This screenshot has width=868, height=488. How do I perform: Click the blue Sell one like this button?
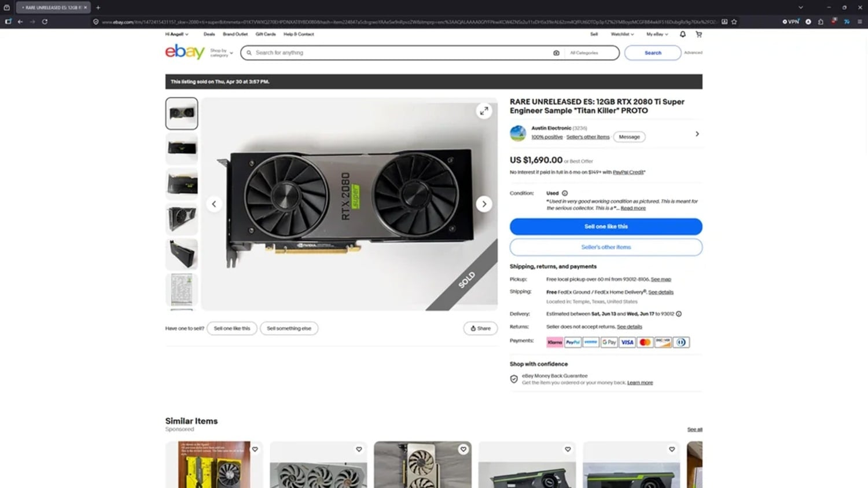pyautogui.click(x=606, y=226)
